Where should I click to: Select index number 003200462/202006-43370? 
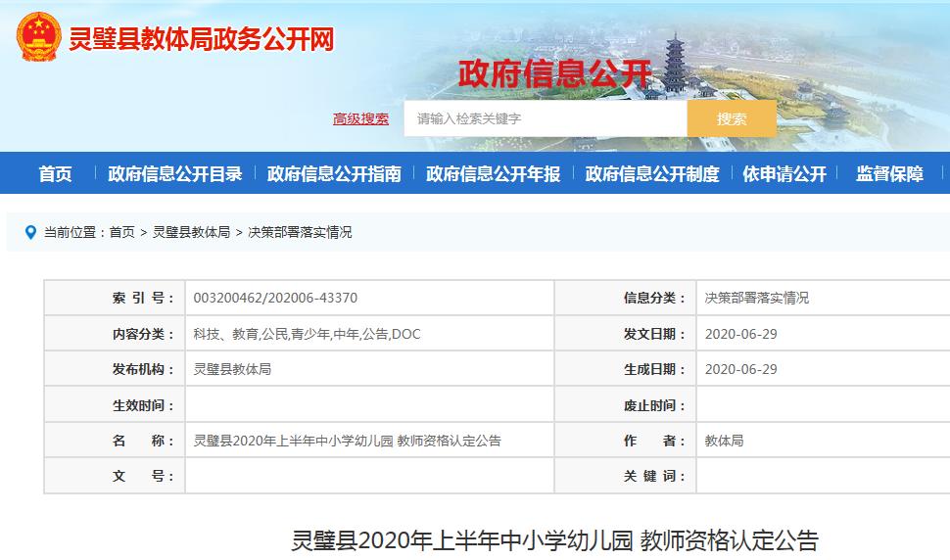pyautogui.click(x=275, y=298)
